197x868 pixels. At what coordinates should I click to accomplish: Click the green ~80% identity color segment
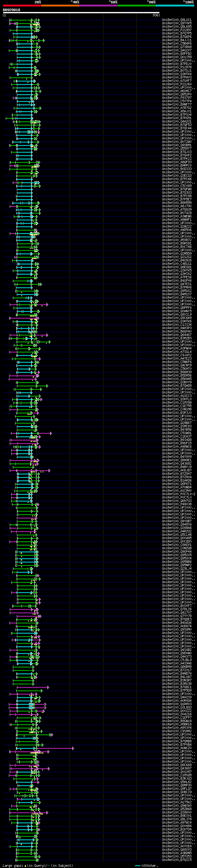(x=137, y=6)
